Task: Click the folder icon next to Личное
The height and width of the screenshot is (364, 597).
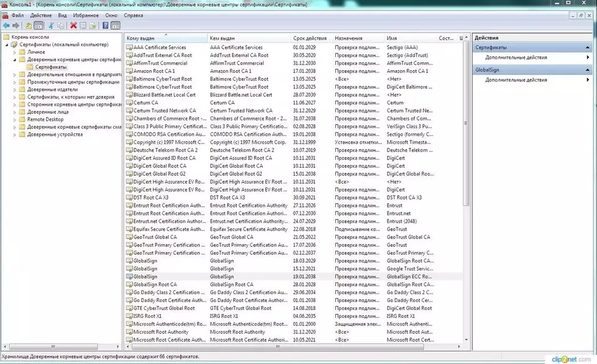Action: 22,52
